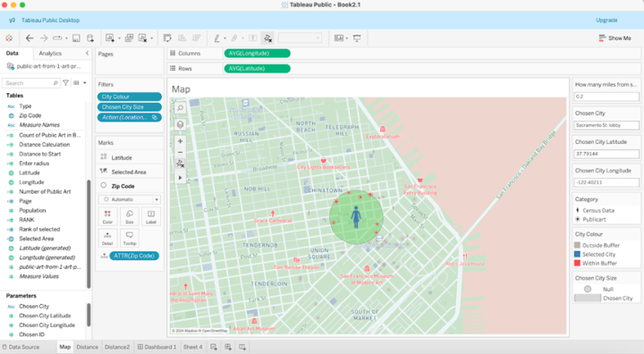Open the Data Source tab

pos(21,347)
